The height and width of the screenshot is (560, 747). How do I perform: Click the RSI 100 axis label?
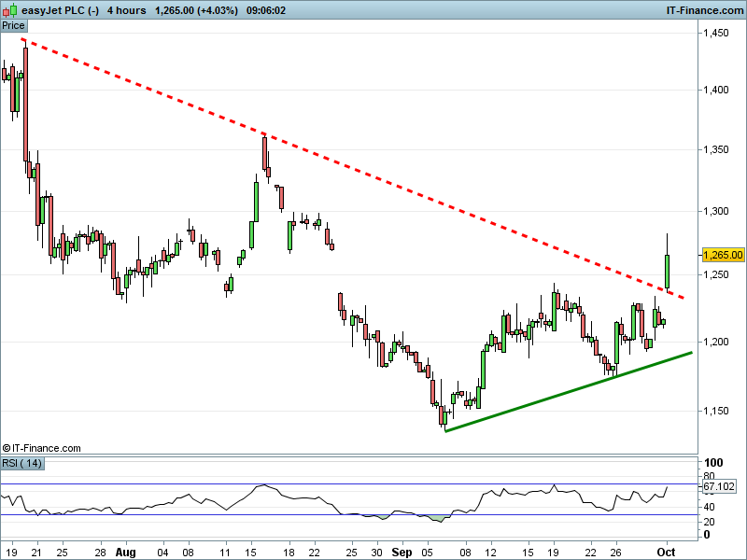(x=713, y=462)
